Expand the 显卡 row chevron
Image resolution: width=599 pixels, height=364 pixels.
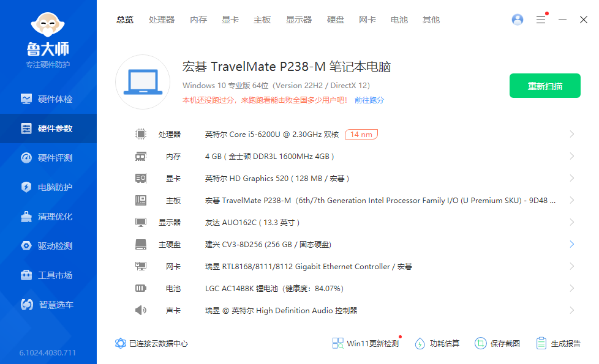(572, 178)
